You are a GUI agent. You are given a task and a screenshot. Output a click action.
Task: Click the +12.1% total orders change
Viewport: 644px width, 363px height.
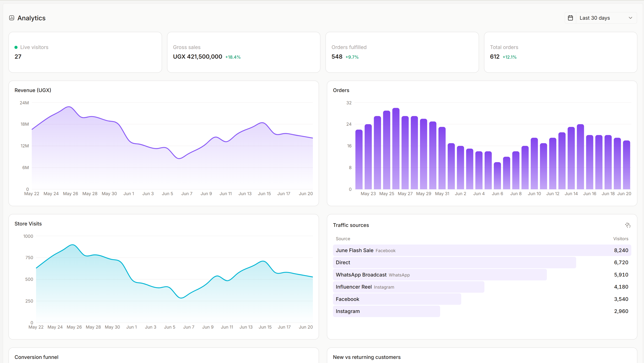(509, 57)
